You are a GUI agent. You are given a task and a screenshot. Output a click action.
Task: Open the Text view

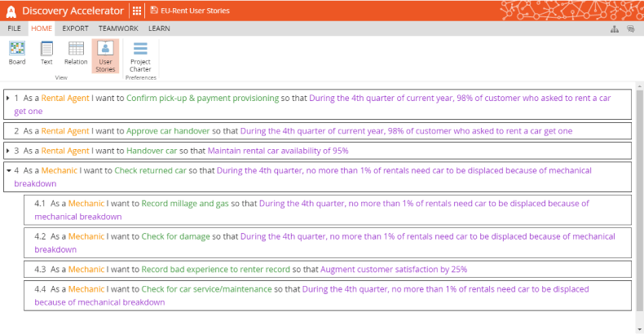click(46, 53)
